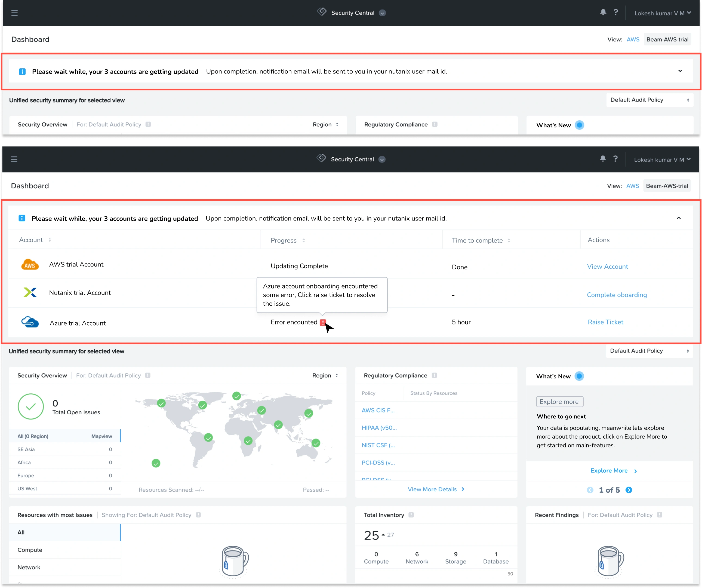Image resolution: width=702 pixels, height=588 pixels.
Task: Click Explore more outlined button
Action: 560,402
